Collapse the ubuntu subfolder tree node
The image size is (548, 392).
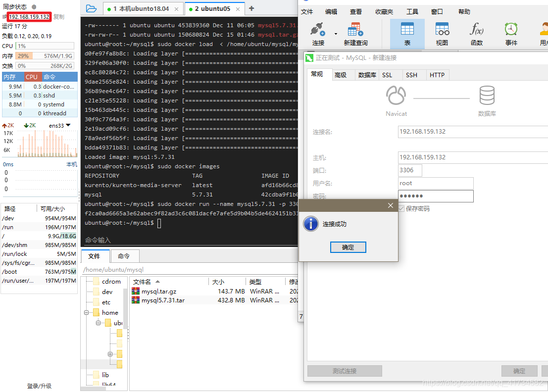(x=98, y=323)
